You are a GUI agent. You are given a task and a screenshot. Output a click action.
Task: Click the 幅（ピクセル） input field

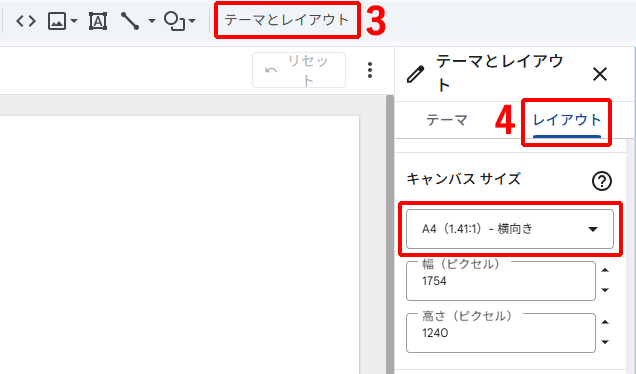501,281
